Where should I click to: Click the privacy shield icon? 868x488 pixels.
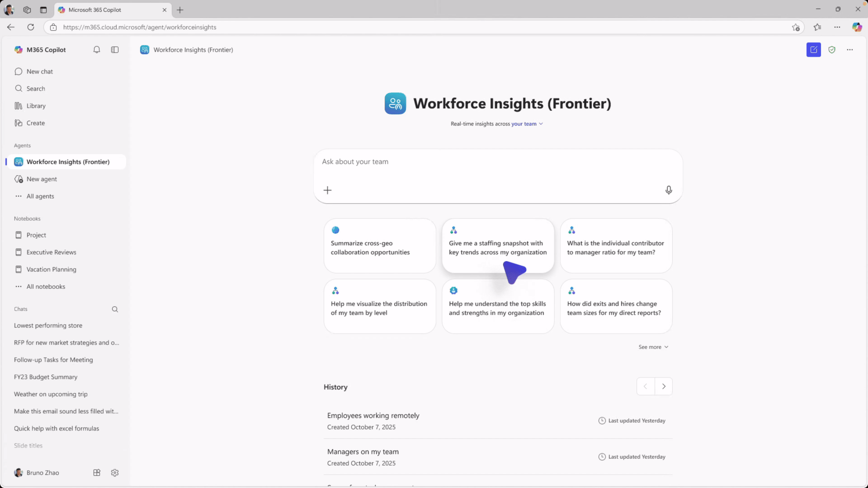(x=832, y=50)
